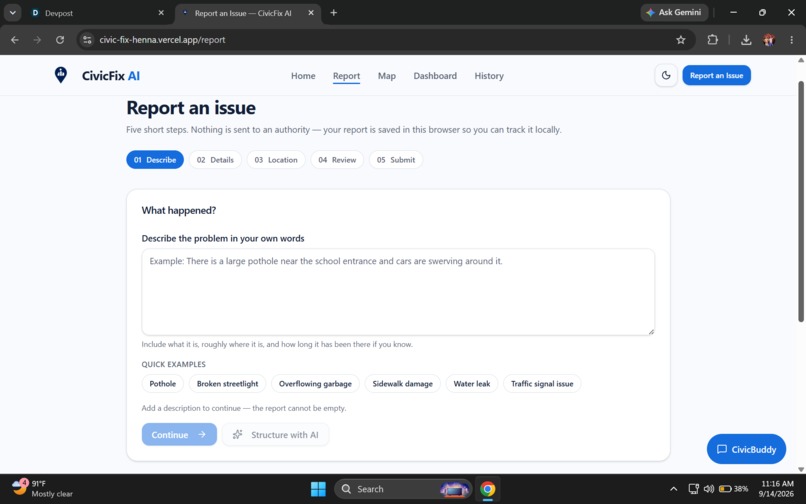Open the Chrome extensions puzzle icon

pos(712,40)
